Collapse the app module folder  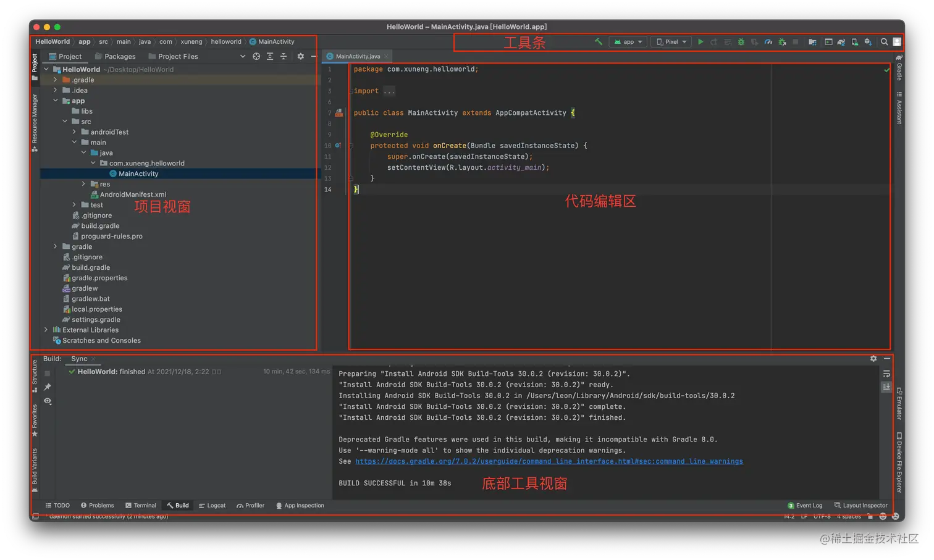[x=56, y=101]
